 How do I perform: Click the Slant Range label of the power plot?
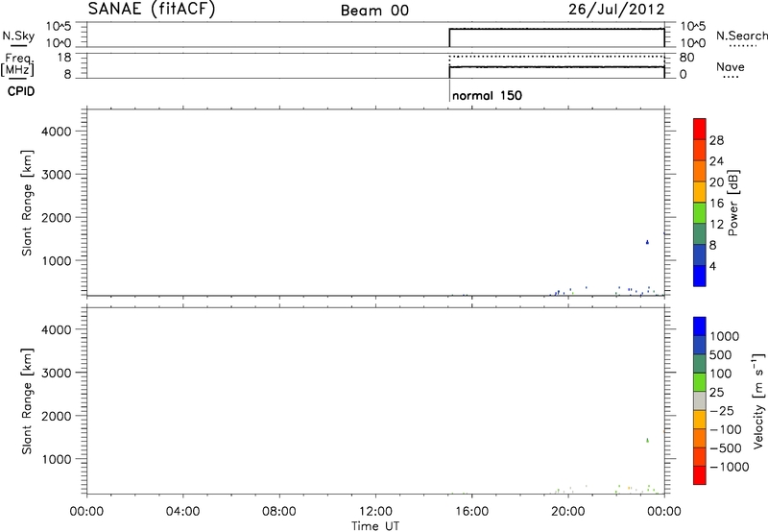27,203
